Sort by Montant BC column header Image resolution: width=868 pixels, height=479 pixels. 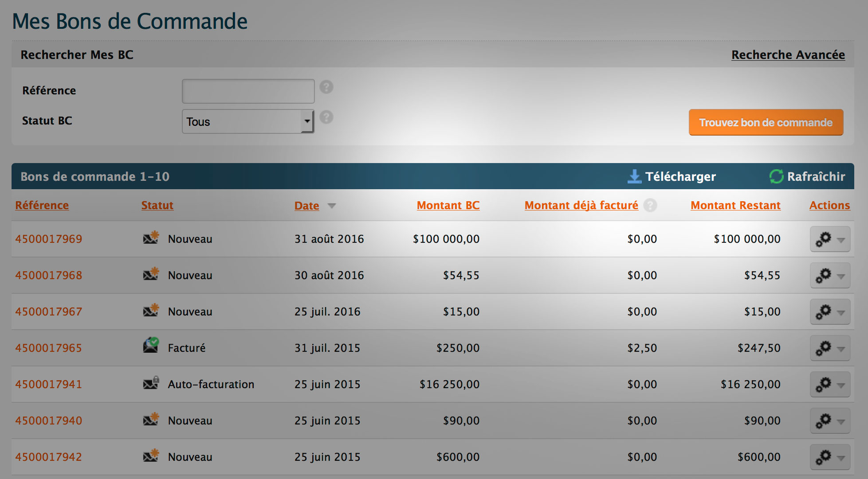point(448,205)
